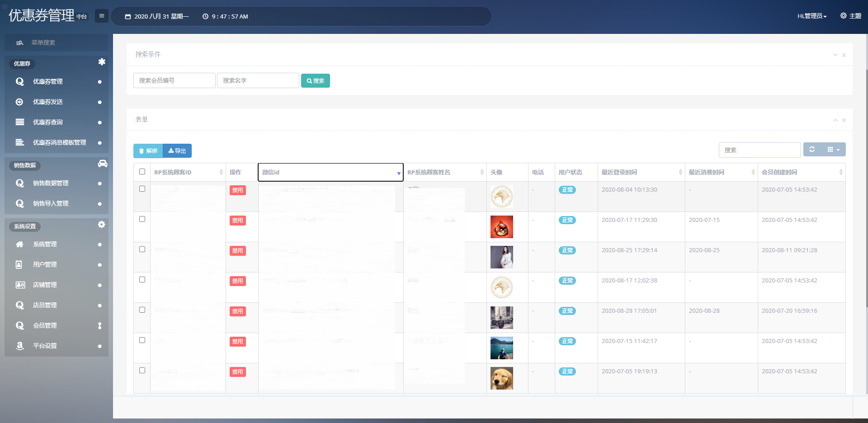The height and width of the screenshot is (423, 868).
Task: Open the Hi,管理员 user dropdown
Action: click(812, 16)
